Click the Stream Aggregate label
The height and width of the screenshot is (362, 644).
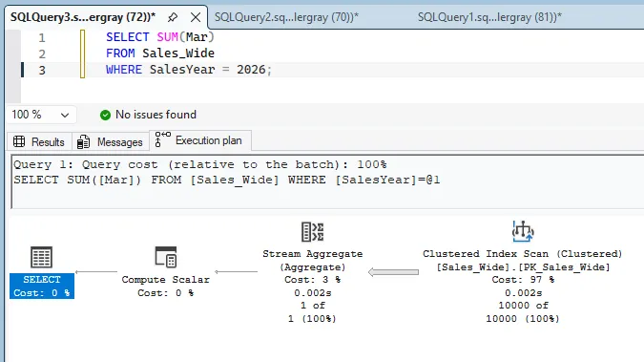(x=313, y=254)
